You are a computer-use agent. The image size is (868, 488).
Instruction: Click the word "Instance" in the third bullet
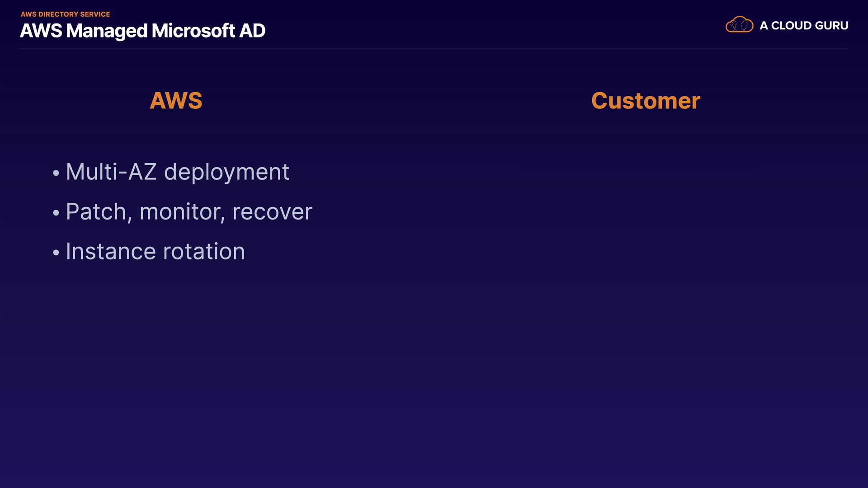111,252
